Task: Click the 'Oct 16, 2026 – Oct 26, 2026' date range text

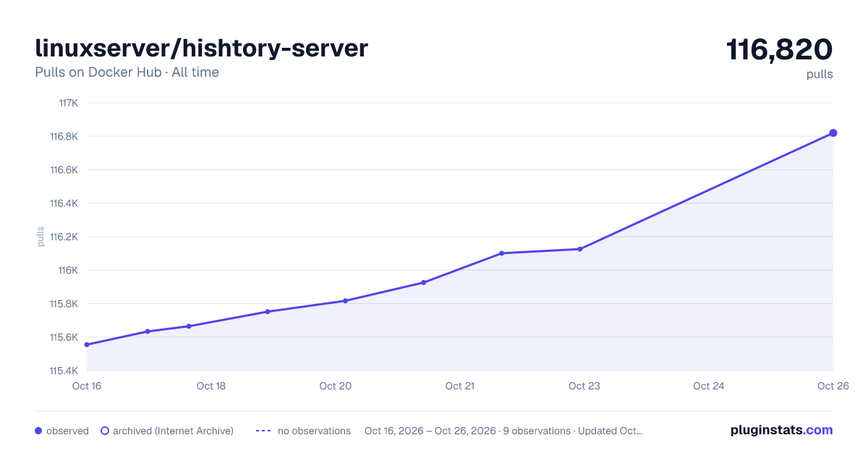Action: click(x=430, y=431)
